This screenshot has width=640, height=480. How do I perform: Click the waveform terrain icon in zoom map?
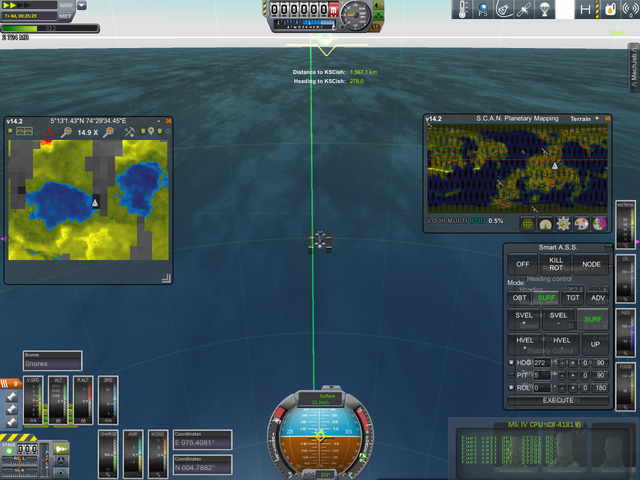coord(24,131)
